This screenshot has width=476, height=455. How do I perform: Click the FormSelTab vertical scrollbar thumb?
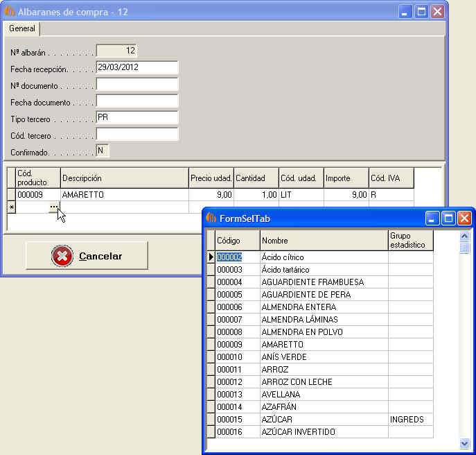click(464, 248)
